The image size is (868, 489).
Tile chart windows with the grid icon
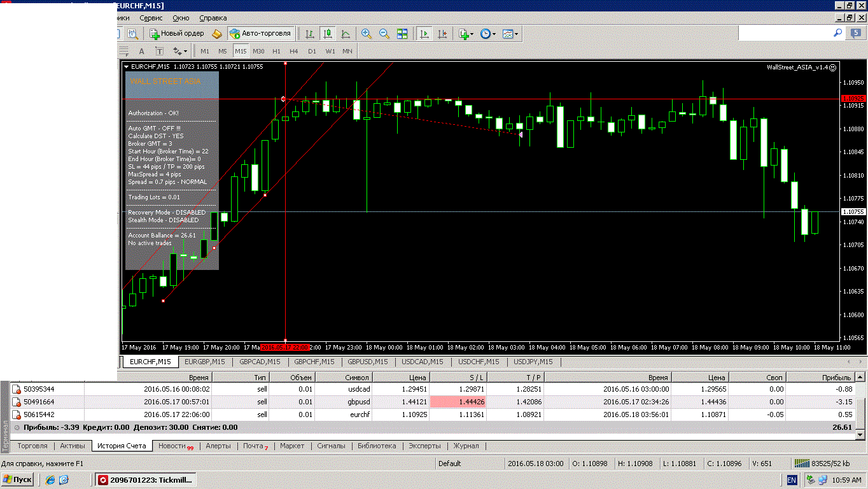[x=402, y=34]
